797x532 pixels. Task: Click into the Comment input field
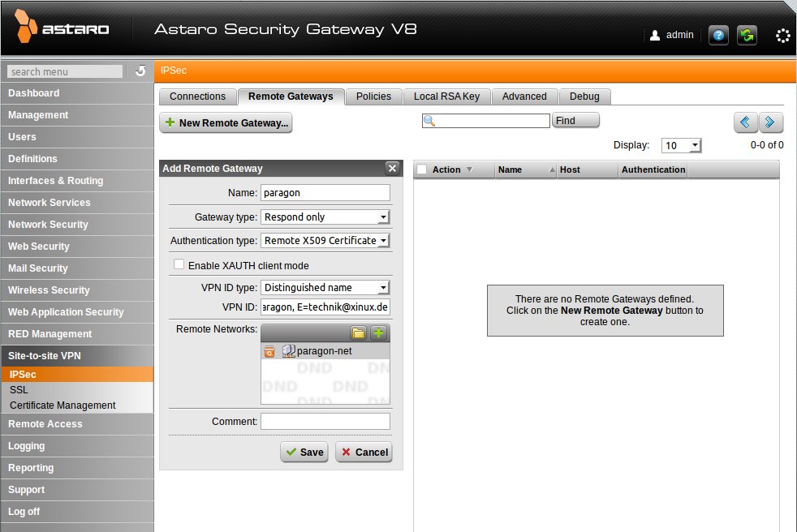point(325,422)
